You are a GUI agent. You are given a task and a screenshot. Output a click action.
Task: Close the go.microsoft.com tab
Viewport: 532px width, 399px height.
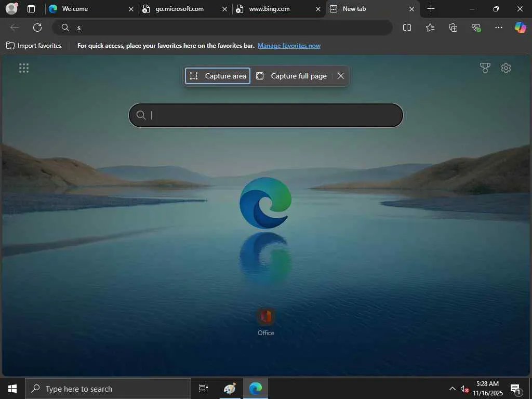tap(224, 9)
